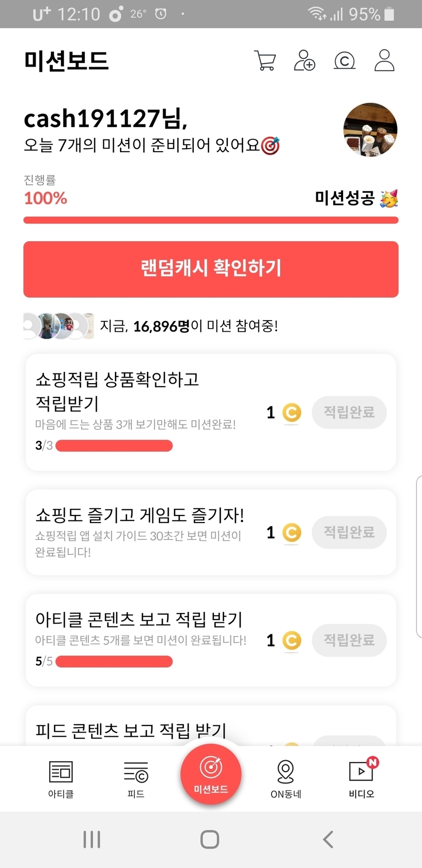Open the my profile icon
This screenshot has width=422, height=868.
384,61
